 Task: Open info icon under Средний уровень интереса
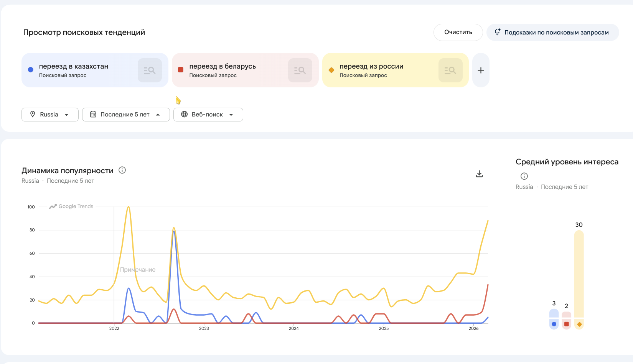524,176
